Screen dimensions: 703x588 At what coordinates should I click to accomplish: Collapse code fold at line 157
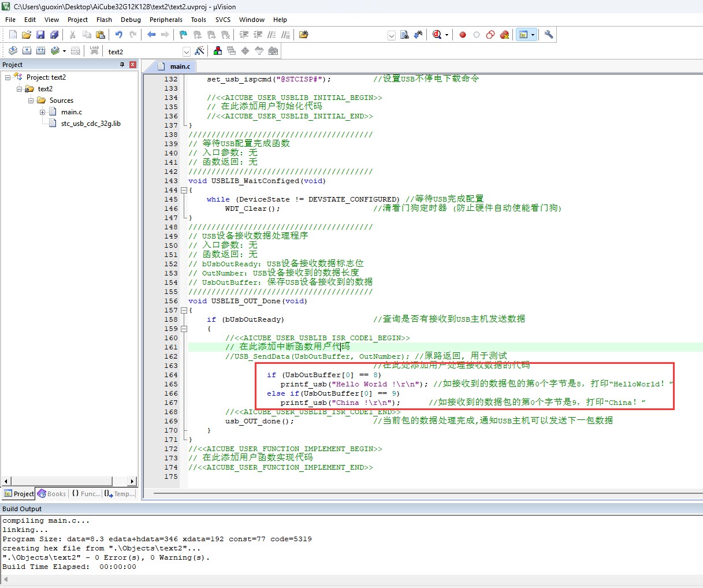184,310
